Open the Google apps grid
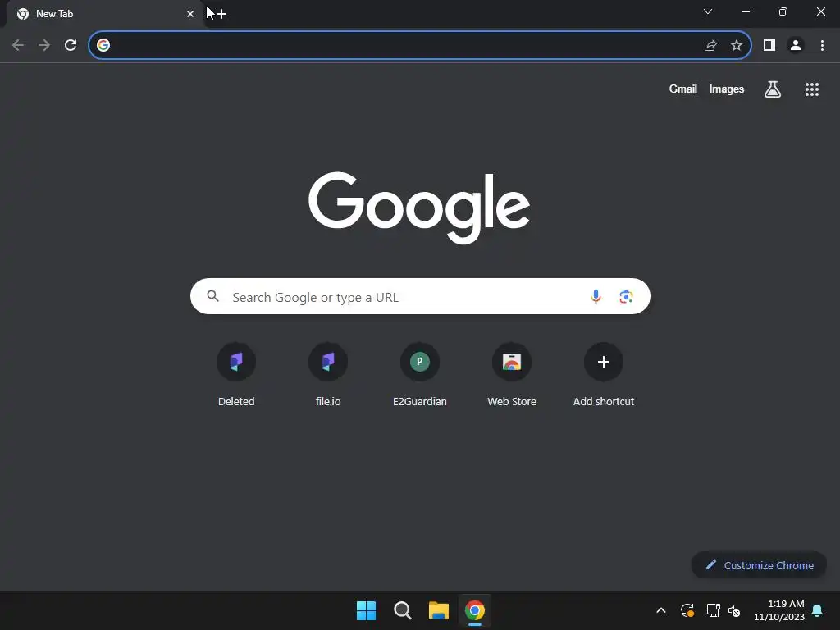The image size is (840, 630). 812,89
